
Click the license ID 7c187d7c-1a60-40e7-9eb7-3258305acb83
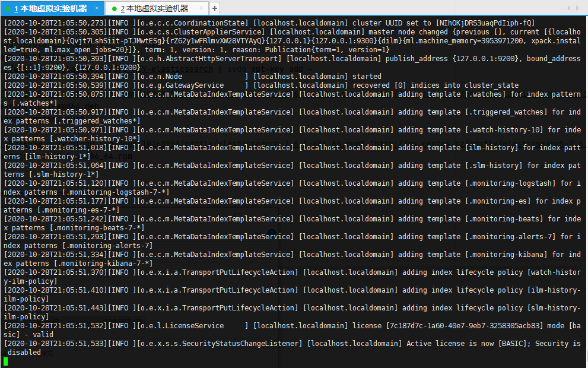click(x=465, y=326)
